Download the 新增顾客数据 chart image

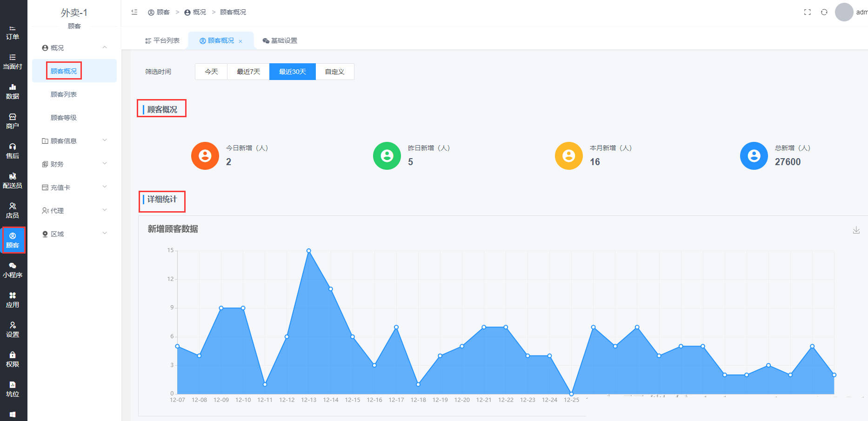click(856, 230)
